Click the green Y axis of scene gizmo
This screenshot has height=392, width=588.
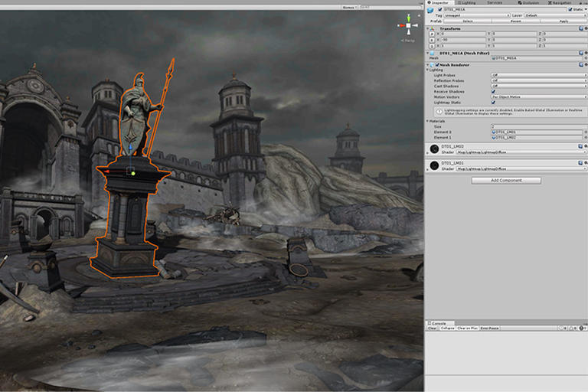(x=409, y=18)
